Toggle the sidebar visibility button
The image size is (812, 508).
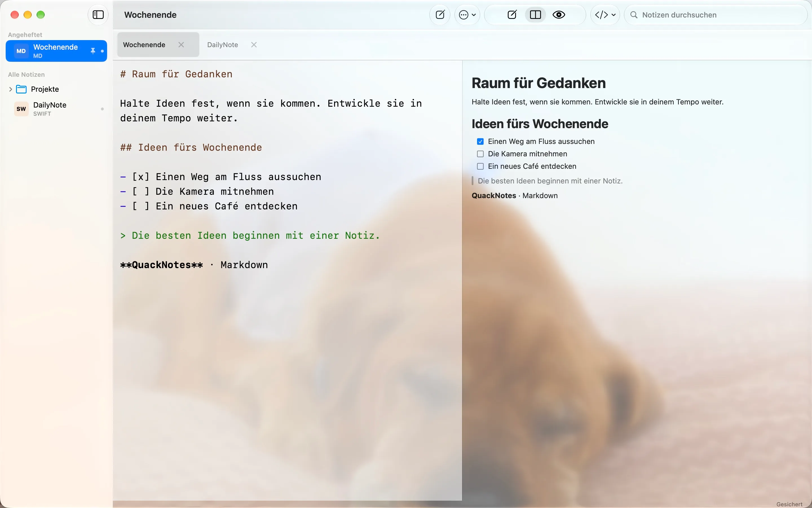coord(98,15)
